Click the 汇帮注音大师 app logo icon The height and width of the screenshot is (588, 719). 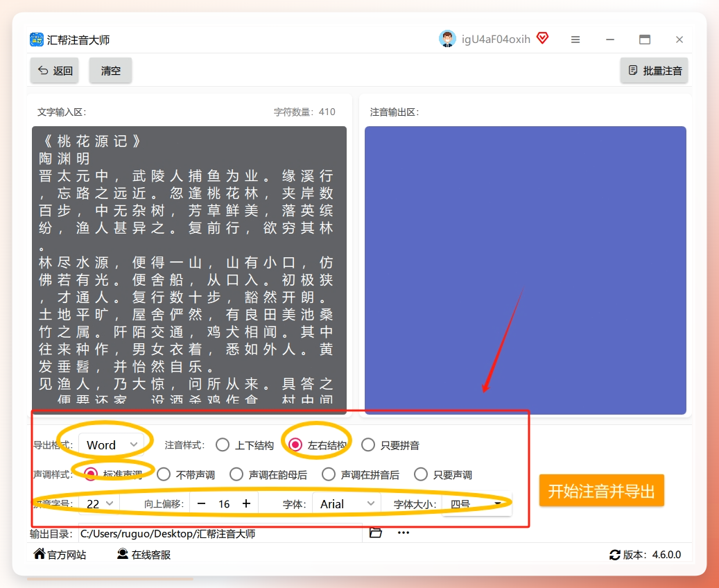[x=37, y=40]
